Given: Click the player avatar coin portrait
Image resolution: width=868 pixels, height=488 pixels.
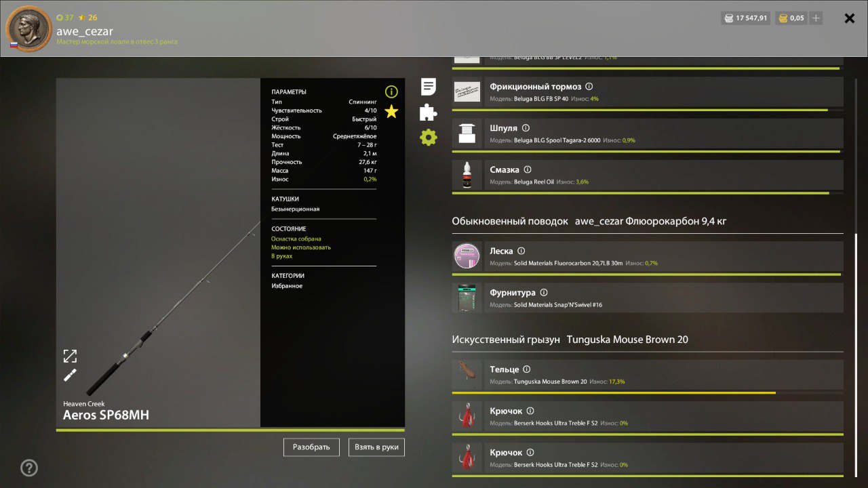Looking at the screenshot, I should [x=28, y=28].
